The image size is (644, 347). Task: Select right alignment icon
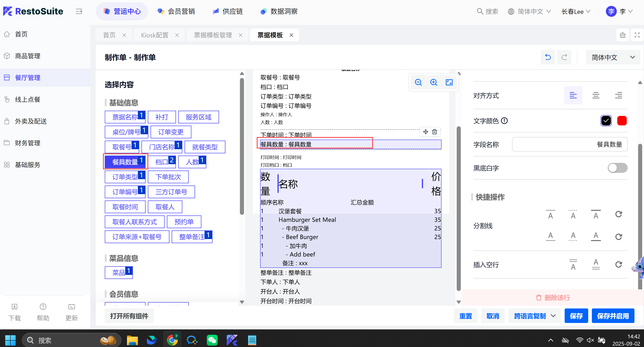[619, 95]
